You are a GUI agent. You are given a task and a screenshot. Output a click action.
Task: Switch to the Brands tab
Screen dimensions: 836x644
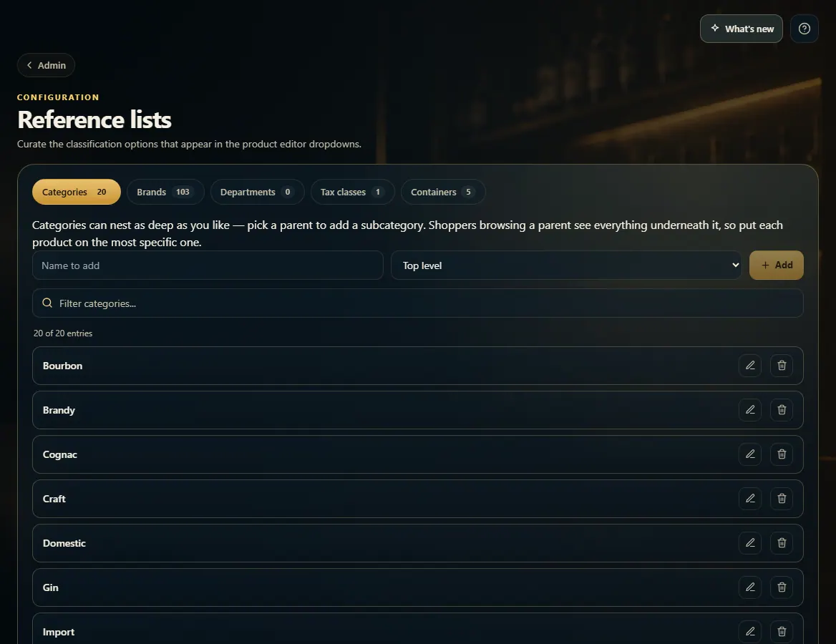(x=165, y=192)
